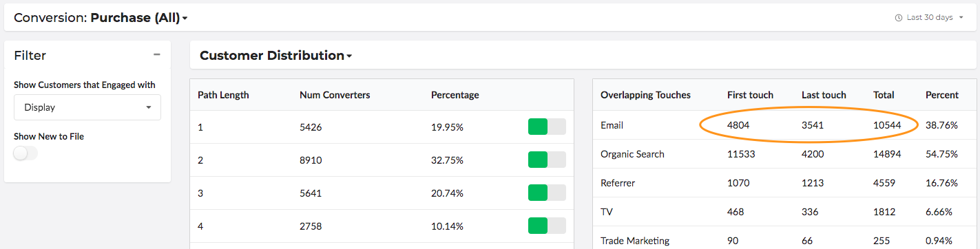Expand the Customer Distribution dropdown
Viewport: 980px width, 249px height.
(275, 56)
